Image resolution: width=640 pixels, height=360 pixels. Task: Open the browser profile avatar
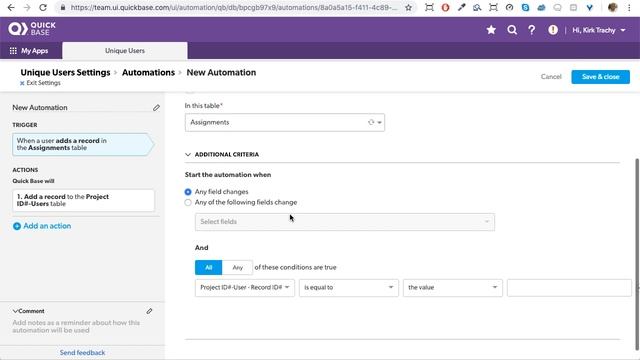point(612,7)
